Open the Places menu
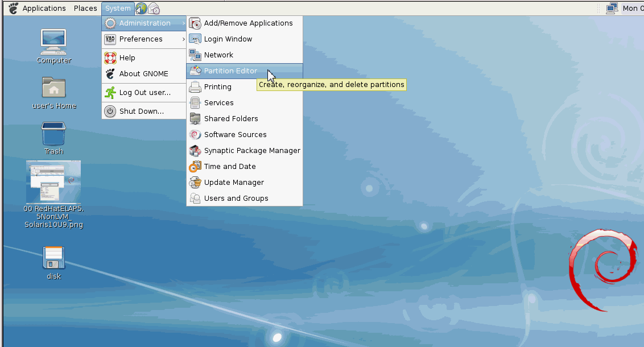This screenshot has width=644, height=347. point(85,8)
